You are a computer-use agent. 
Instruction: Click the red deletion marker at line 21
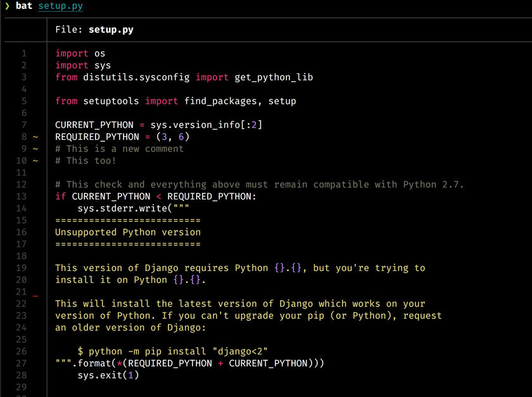tap(35, 295)
